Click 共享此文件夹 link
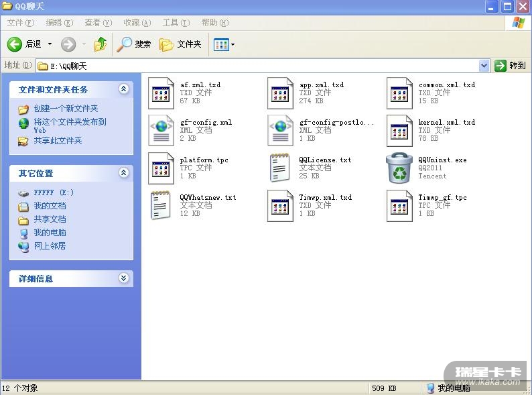532x395 pixels. (x=58, y=141)
